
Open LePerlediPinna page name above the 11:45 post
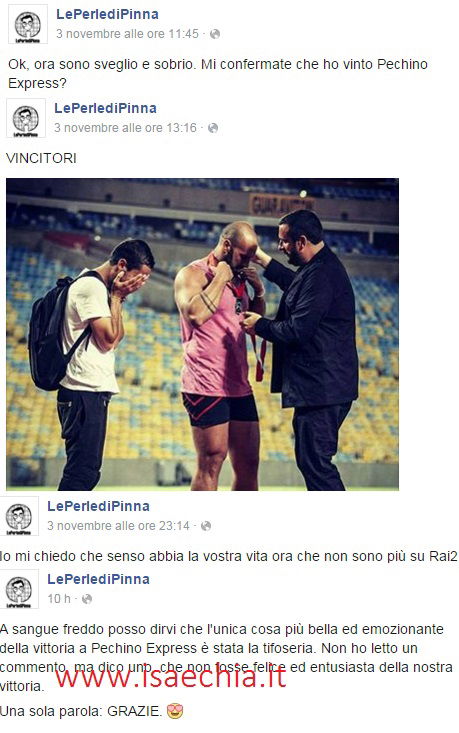pyautogui.click(x=107, y=14)
